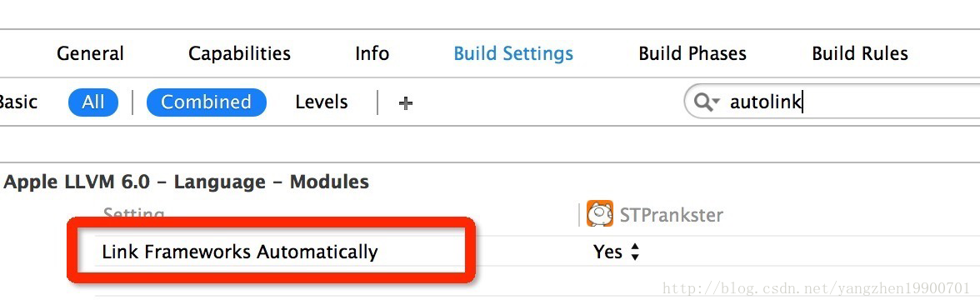The height and width of the screenshot is (305, 980).
Task: Open the Info tab
Action: click(372, 53)
